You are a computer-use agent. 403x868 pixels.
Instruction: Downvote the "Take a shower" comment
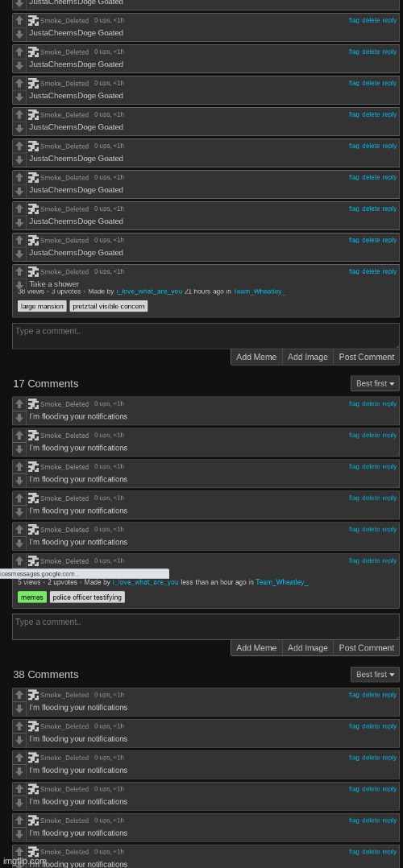(19, 284)
